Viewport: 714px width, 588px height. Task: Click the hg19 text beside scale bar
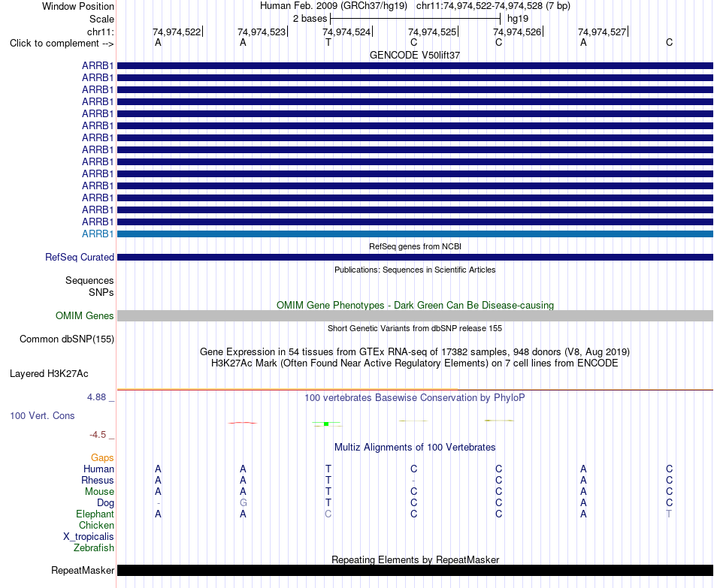(518, 19)
